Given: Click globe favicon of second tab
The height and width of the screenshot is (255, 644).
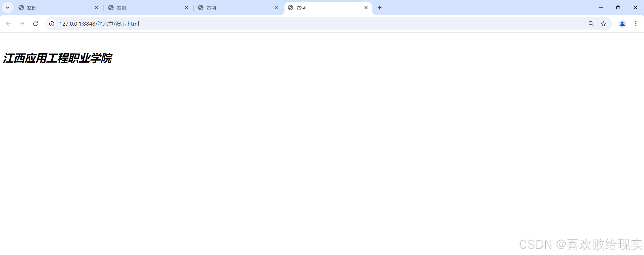Looking at the screenshot, I should 111,8.
